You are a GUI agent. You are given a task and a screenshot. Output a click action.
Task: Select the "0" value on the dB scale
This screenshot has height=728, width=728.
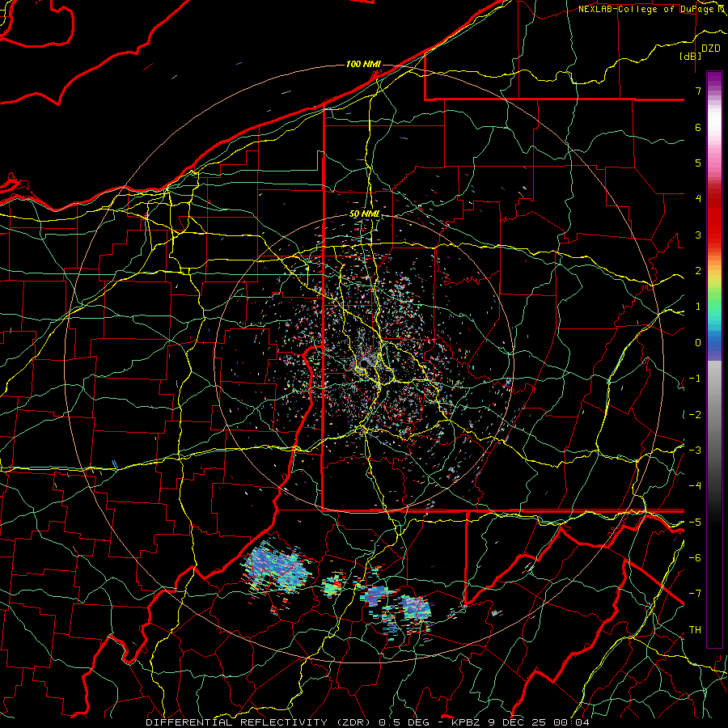[x=698, y=343]
